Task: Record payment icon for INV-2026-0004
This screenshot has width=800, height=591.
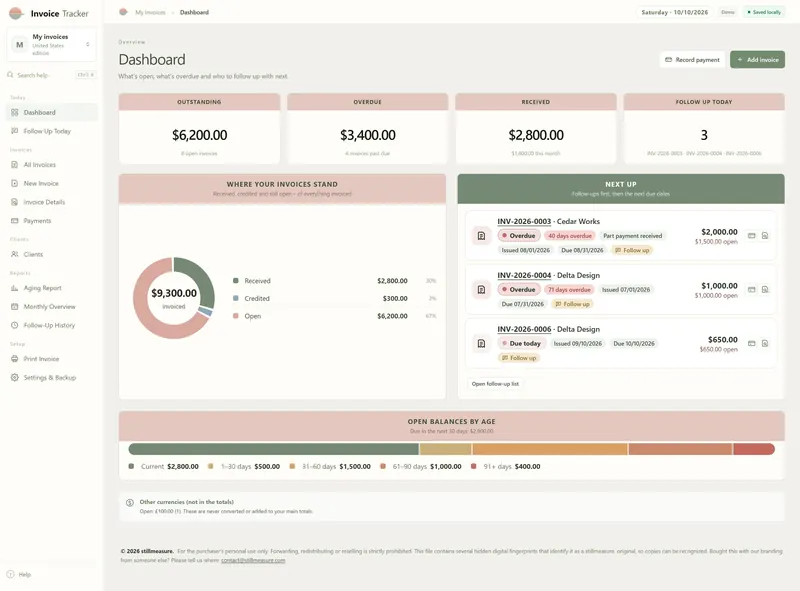Action: [752, 289]
